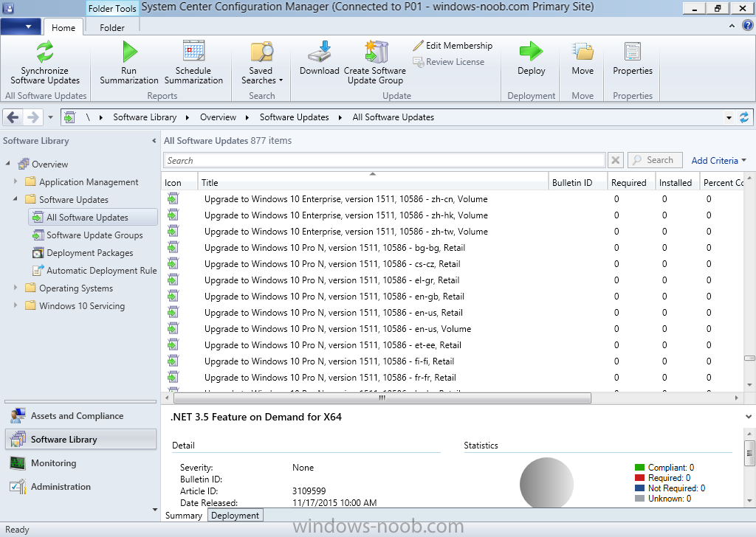Viewport: 756px width, 537px height.
Task: Click the red Required legend swatch
Action: pyautogui.click(x=640, y=478)
